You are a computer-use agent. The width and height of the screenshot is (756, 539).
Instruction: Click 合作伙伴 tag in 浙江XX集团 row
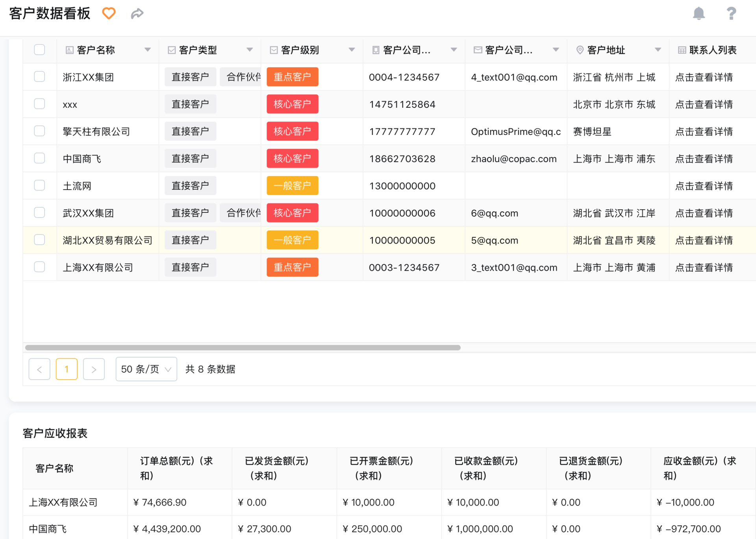pos(240,77)
